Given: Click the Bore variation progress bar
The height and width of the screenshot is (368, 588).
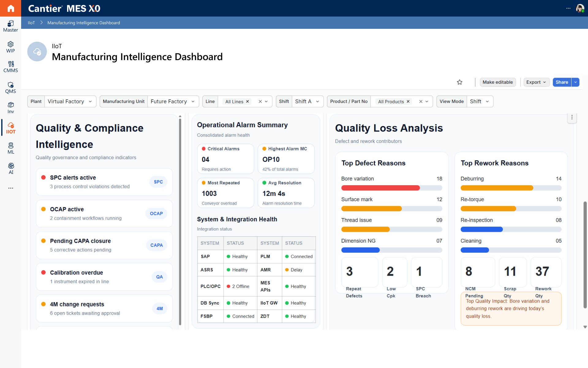Looking at the screenshot, I should [392, 188].
